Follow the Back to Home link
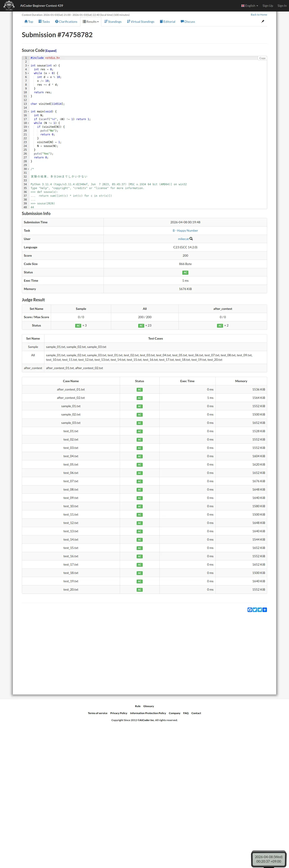The height and width of the screenshot is (868, 289). click(x=259, y=15)
